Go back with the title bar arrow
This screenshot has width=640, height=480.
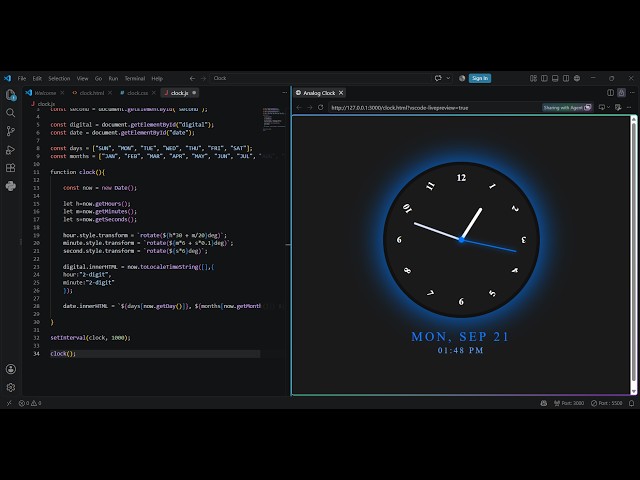(x=192, y=78)
